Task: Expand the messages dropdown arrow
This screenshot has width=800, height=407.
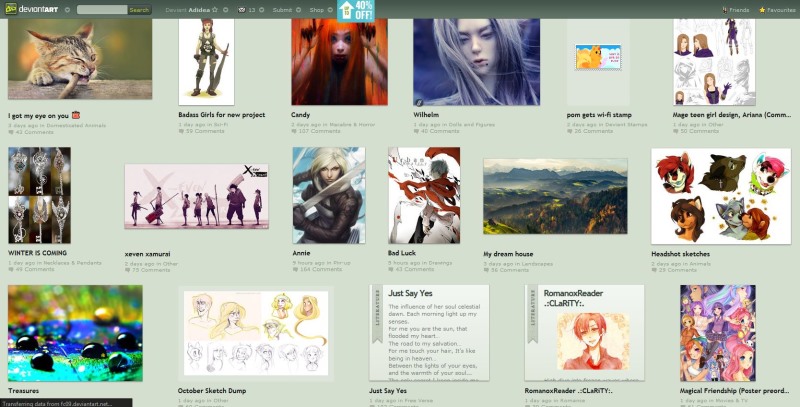Action: coord(261,9)
